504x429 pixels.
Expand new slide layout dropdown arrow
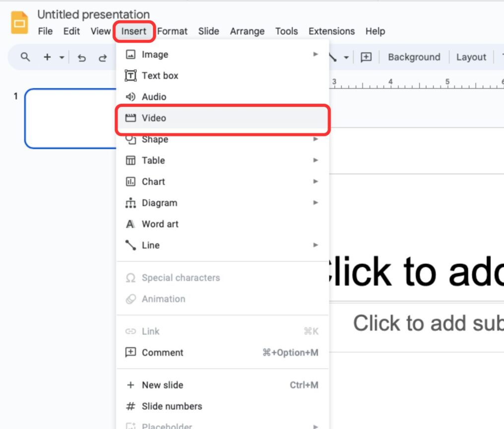click(x=62, y=58)
